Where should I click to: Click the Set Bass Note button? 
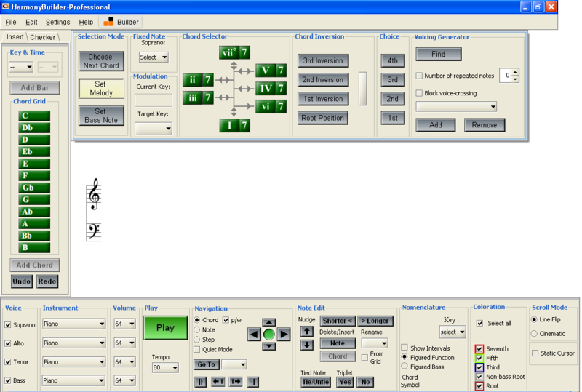tap(101, 116)
